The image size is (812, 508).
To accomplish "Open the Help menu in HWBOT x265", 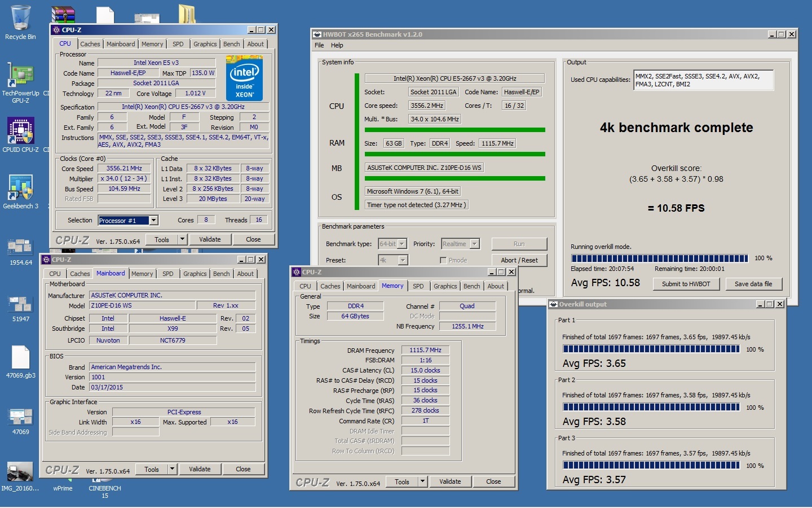I will pyautogui.click(x=337, y=45).
